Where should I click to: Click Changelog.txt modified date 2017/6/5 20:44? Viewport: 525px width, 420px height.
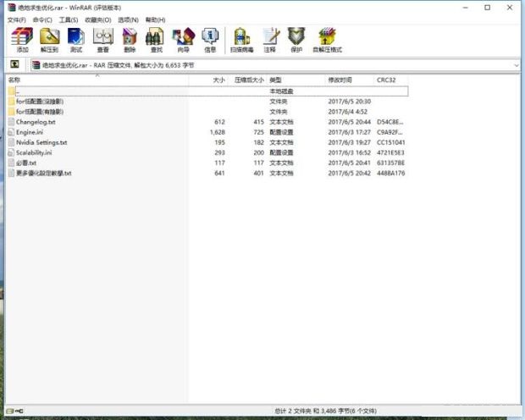point(349,122)
